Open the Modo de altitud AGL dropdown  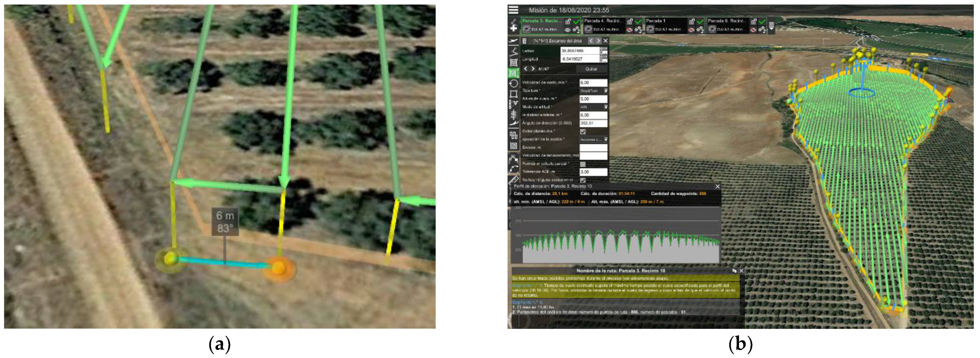click(x=594, y=107)
